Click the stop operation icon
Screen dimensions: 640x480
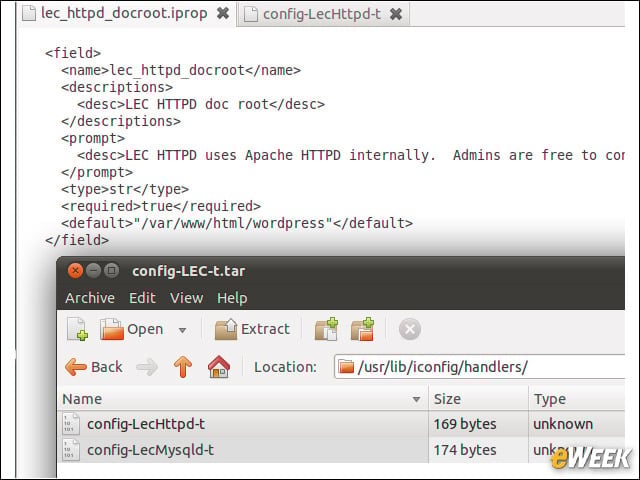click(410, 329)
